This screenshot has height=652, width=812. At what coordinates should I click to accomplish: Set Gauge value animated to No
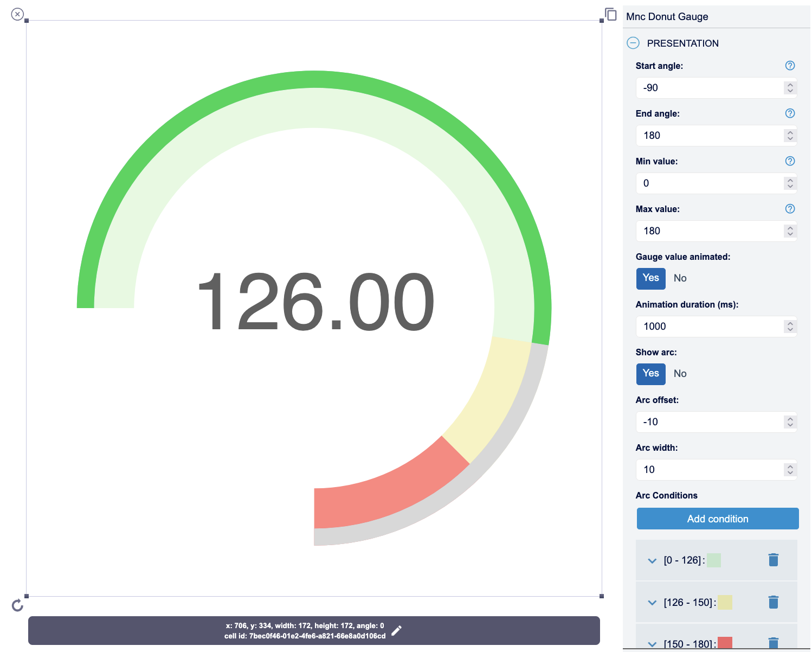pos(680,278)
